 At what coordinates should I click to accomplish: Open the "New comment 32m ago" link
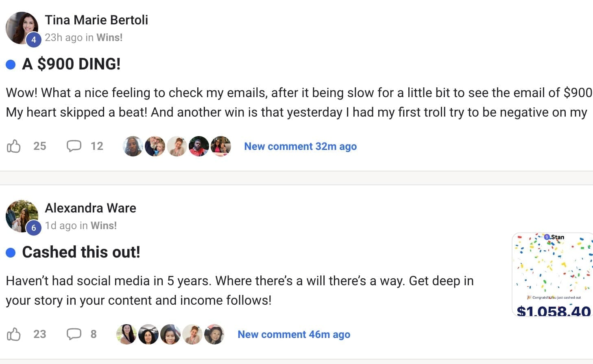coord(300,146)
